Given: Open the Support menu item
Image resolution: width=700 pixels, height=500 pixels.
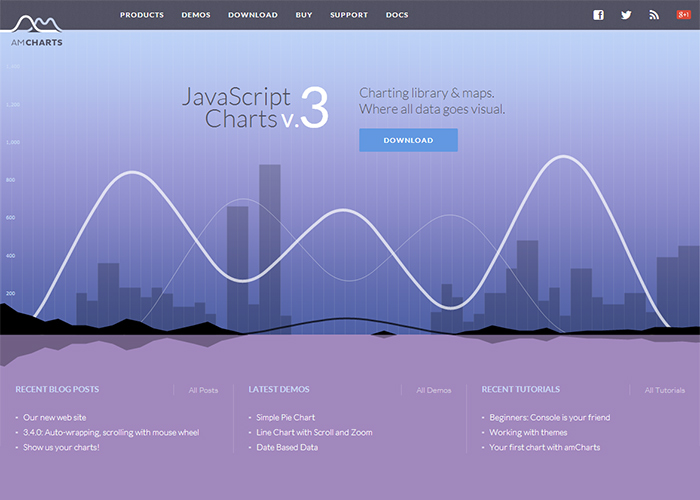Looking at the screenshot, I should click(x=349, y=15).
